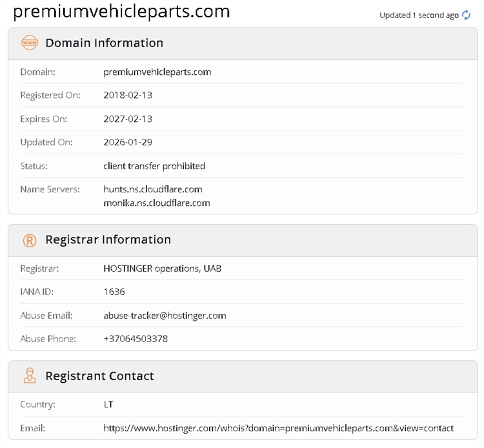Click the monika.ns.cloudflare.com name server

[x=157, y=203]
